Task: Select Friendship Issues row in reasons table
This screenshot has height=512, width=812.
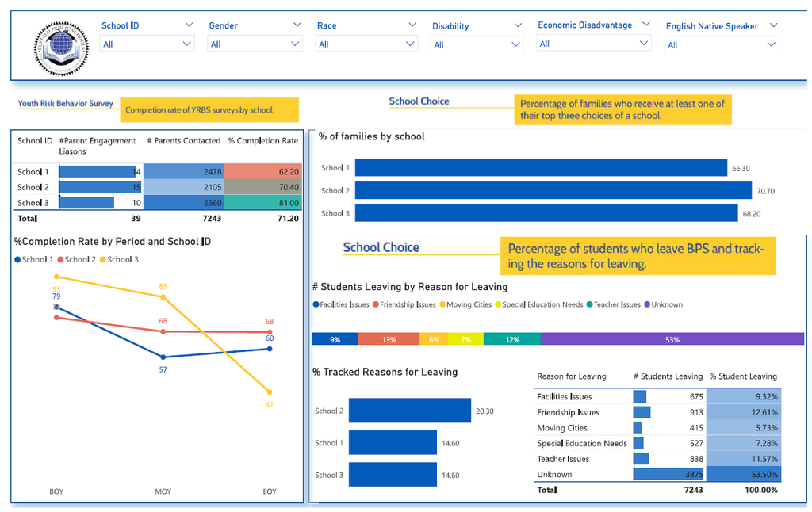Action: click(x=657, y=412)
